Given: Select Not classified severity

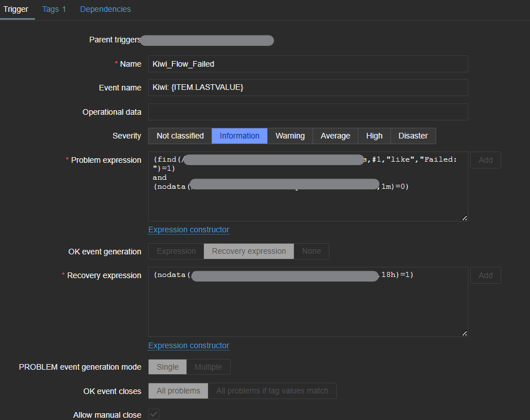Looking at the screenshot, I should click(180, 136).
